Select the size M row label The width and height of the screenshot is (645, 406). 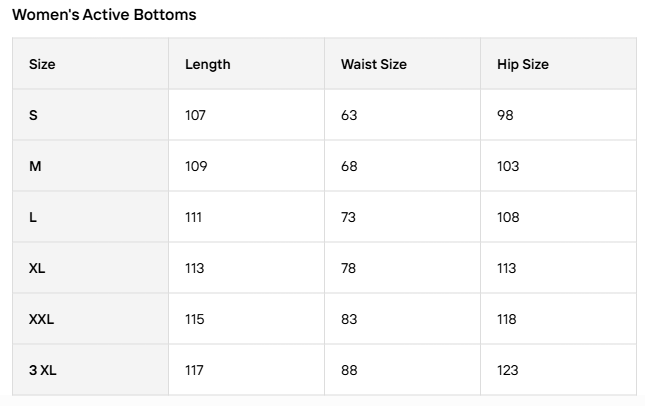click(35, 166)
